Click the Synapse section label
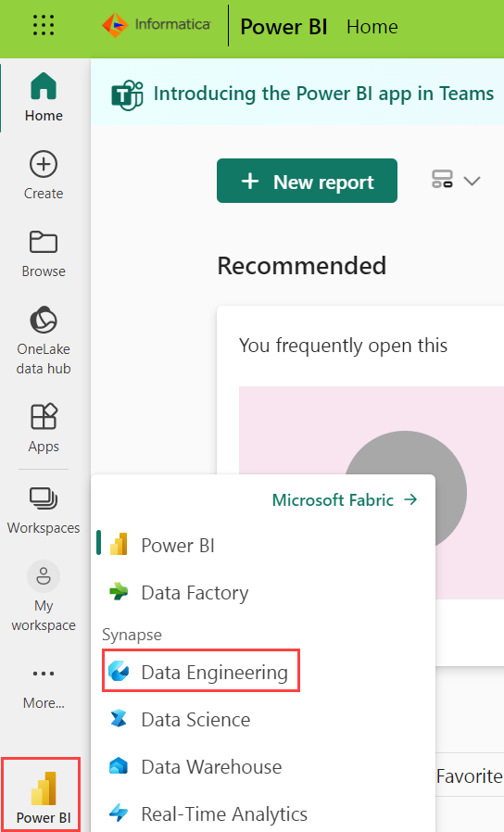 coord(132,635)
